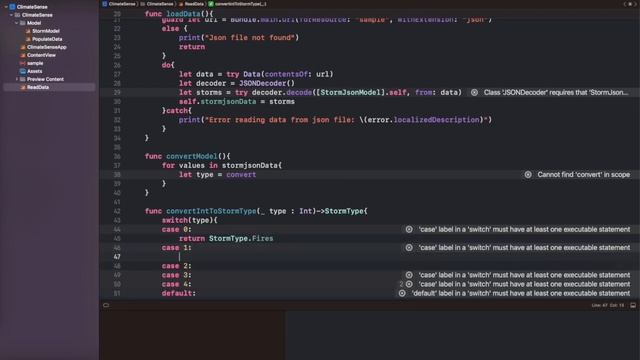Screen dimensions: 640x360
Task: Open case 4 switch error message
Action: [x=524, y=284]
